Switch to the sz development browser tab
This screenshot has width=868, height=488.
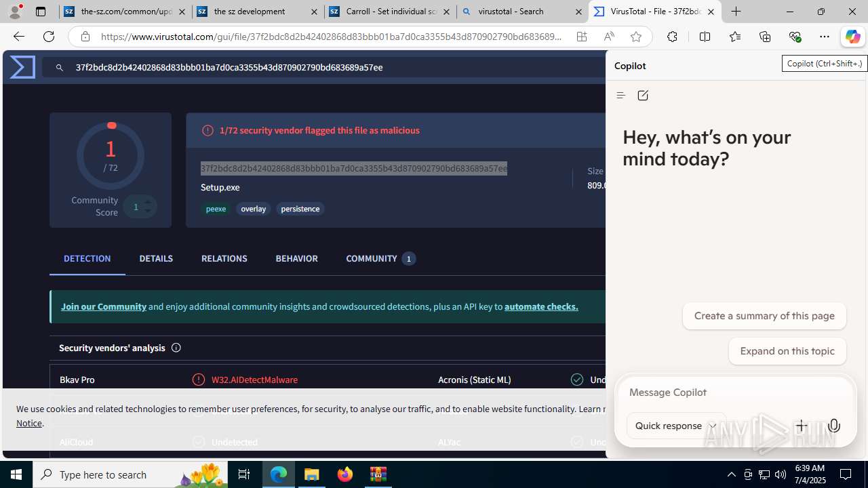point(258,12)
